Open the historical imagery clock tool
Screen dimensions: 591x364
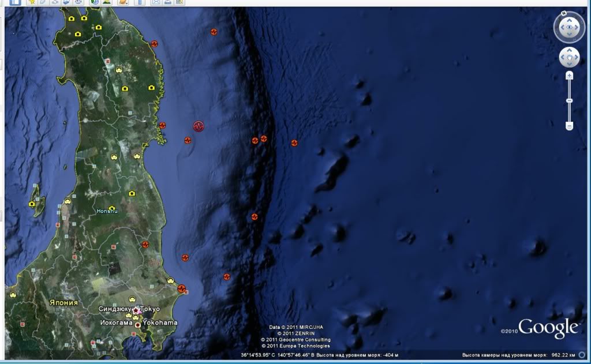coord(93,2)
